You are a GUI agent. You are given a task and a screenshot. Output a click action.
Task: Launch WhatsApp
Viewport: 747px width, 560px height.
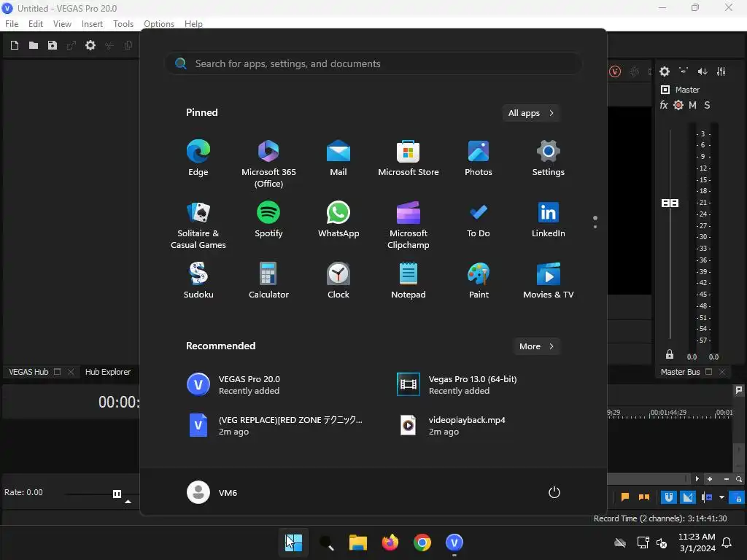coord(338,219)
